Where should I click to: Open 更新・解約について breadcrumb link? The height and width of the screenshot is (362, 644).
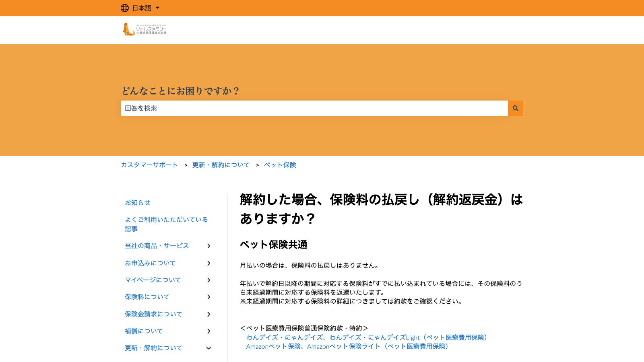[x=221, y=165]
